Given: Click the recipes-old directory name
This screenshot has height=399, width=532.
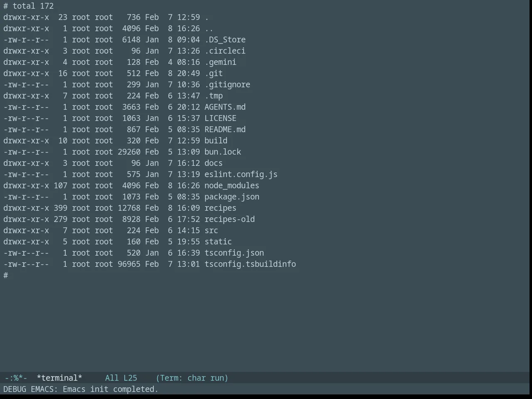Looking at the screenshot, I should tap(229, 219).
